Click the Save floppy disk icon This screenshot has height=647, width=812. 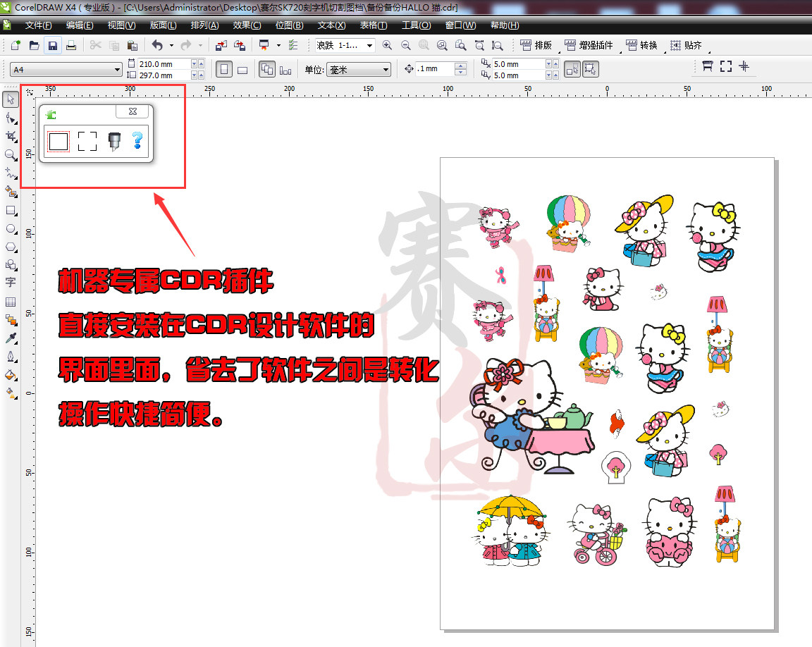[x=53, y=46]
